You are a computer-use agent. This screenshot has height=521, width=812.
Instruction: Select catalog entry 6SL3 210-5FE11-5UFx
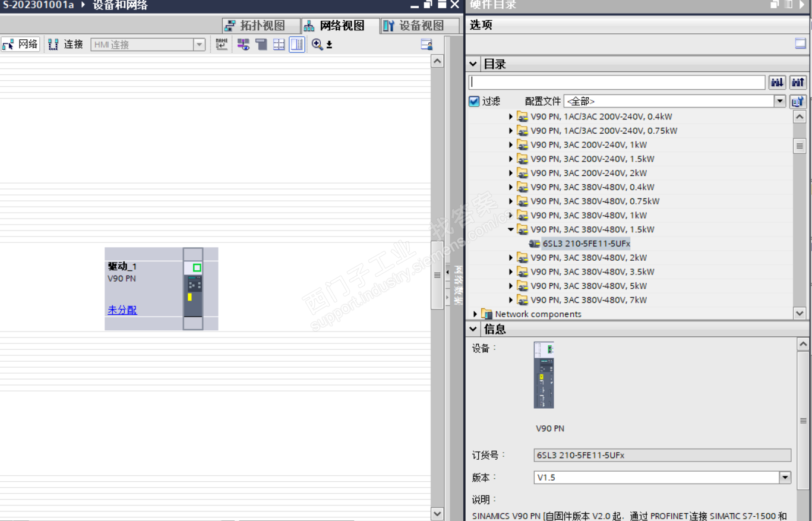586,244
